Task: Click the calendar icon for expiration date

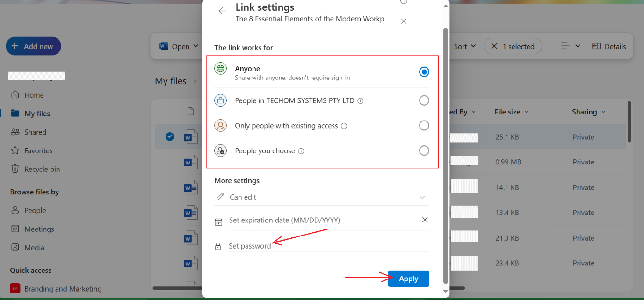Action: tap(218, 222)
